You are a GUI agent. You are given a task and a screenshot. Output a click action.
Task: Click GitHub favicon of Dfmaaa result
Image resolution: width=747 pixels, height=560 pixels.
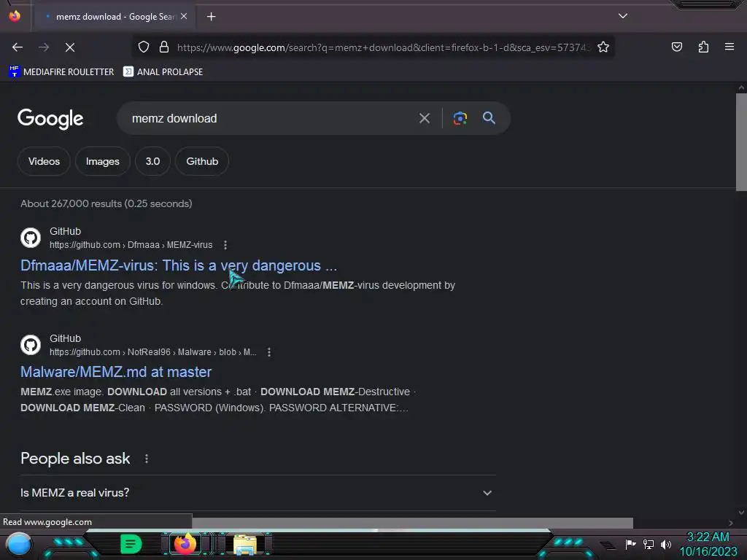tap(31, 238)
